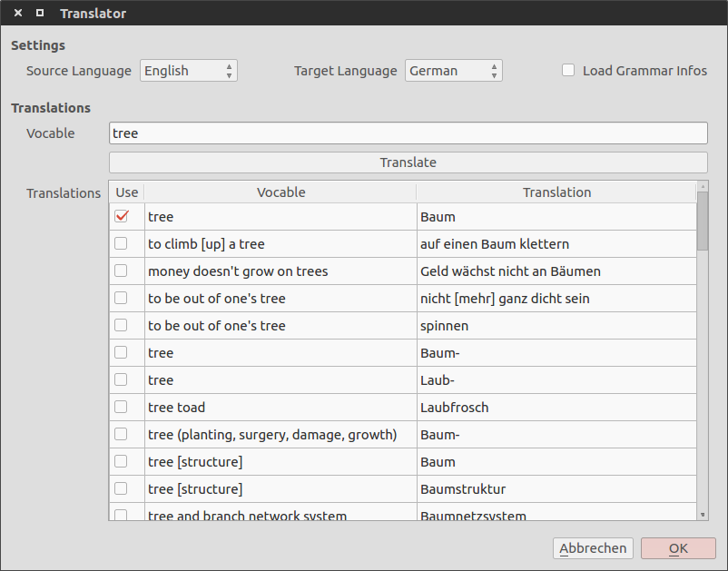Close the Translator window
The width and height of the screenshot is (728, 571).
(18, 14)
